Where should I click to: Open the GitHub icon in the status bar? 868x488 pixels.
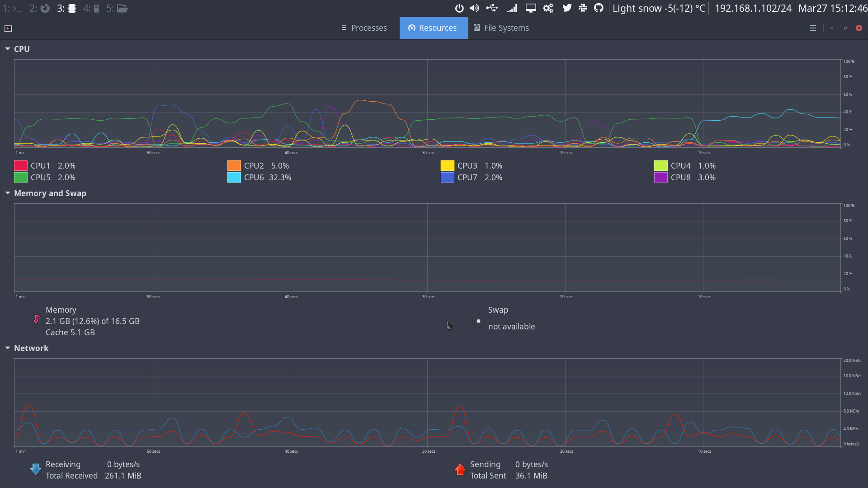(599, 8)
